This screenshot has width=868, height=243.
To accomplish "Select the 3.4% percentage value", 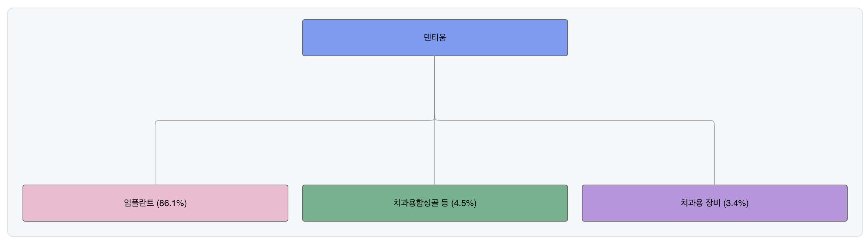I will 736,203.
